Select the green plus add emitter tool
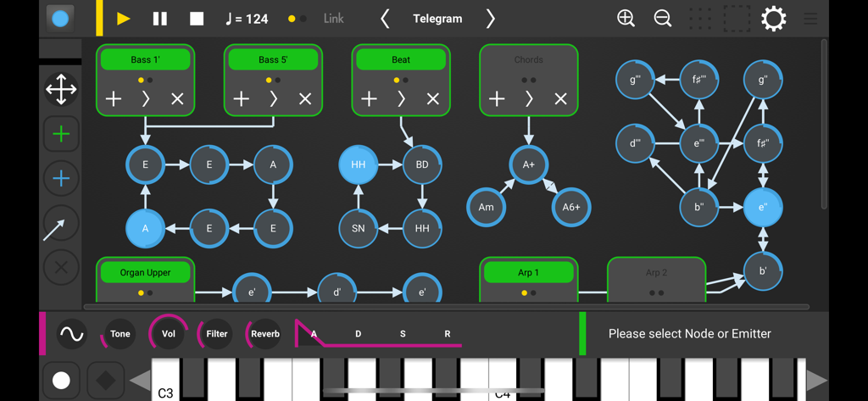868x401 pixels. pyautogui.click(x=61, y=134)
